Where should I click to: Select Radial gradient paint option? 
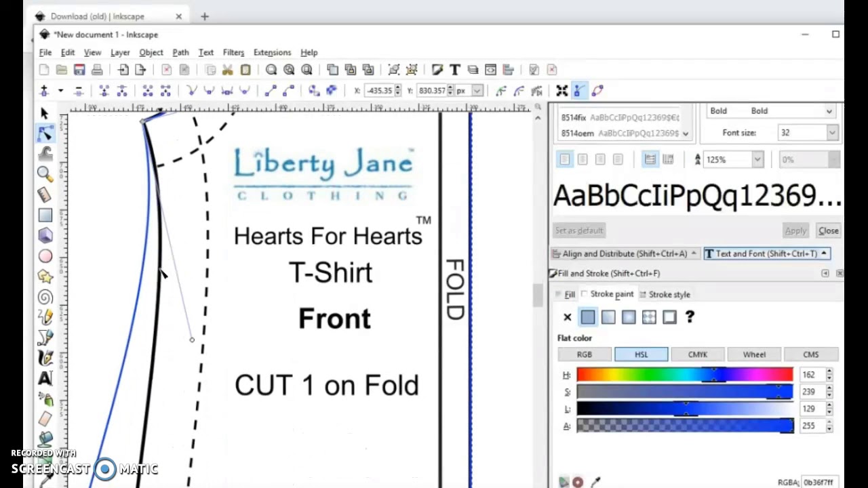(629, 317)
